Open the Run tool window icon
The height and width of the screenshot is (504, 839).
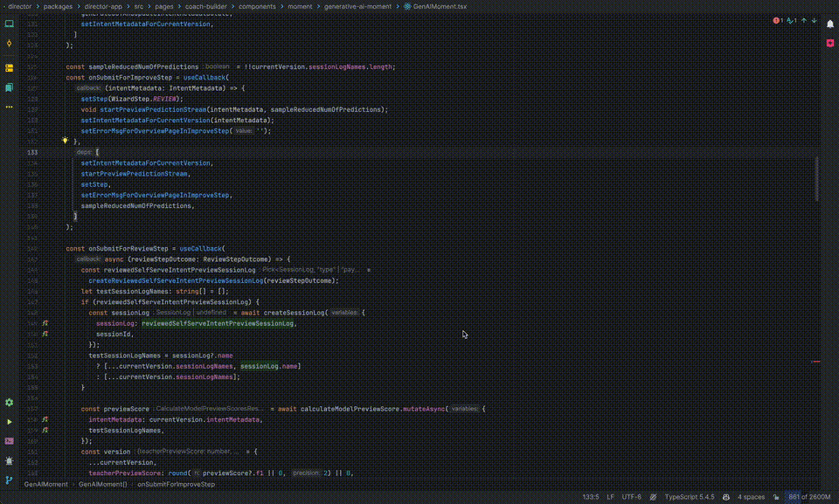(9, 422)
